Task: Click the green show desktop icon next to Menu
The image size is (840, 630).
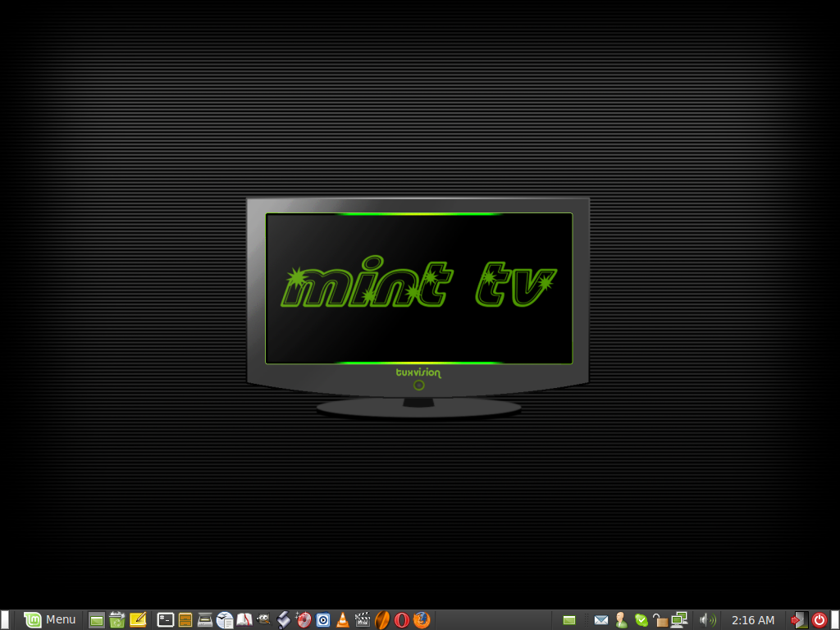Action: pos(97,620)
